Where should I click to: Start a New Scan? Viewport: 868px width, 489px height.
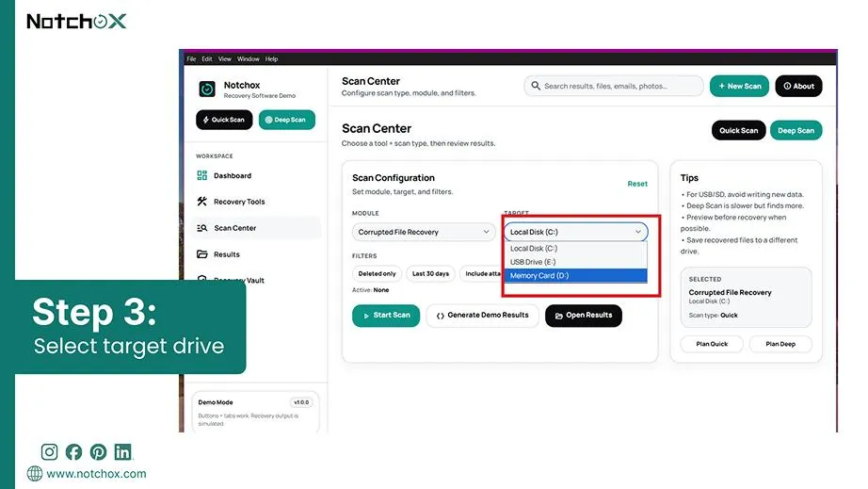click(x=739, y=86)
